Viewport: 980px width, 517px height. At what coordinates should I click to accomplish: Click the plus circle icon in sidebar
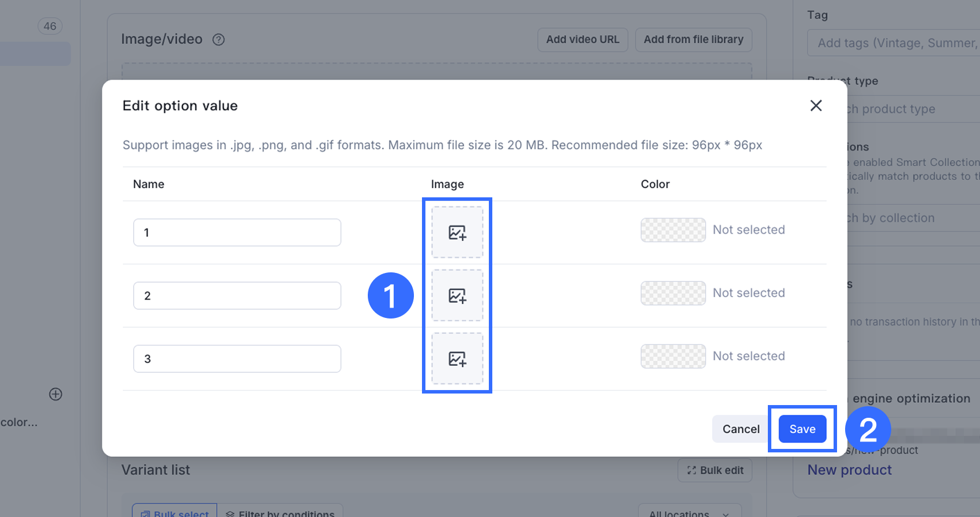coord(55,394)
